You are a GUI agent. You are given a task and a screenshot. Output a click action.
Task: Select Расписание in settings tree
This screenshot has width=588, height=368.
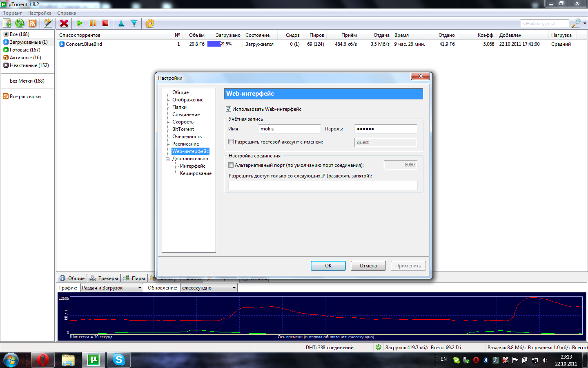186,144
